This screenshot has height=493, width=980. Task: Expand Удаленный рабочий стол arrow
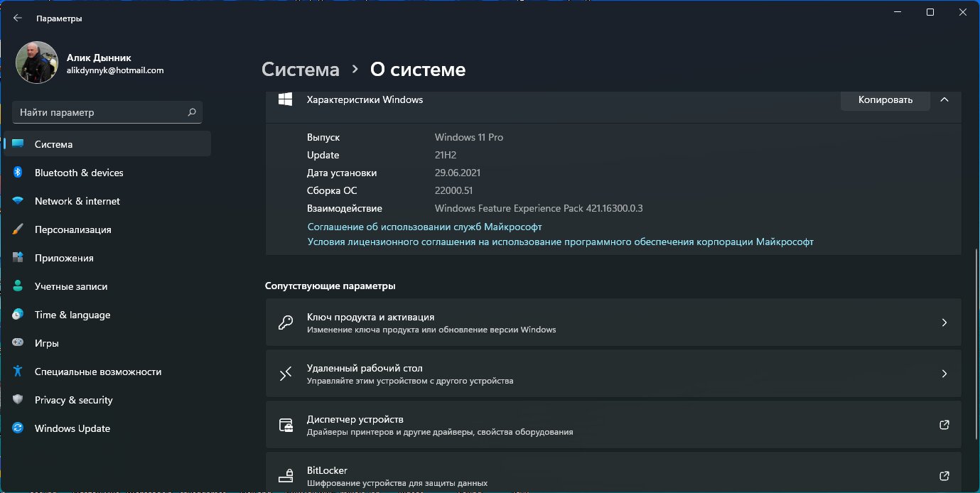944,374
